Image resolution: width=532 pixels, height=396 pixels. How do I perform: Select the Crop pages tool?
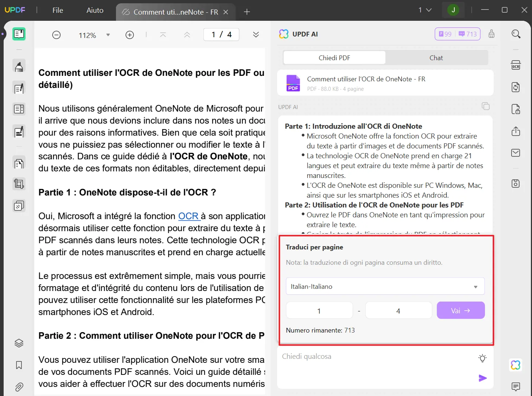19,184
